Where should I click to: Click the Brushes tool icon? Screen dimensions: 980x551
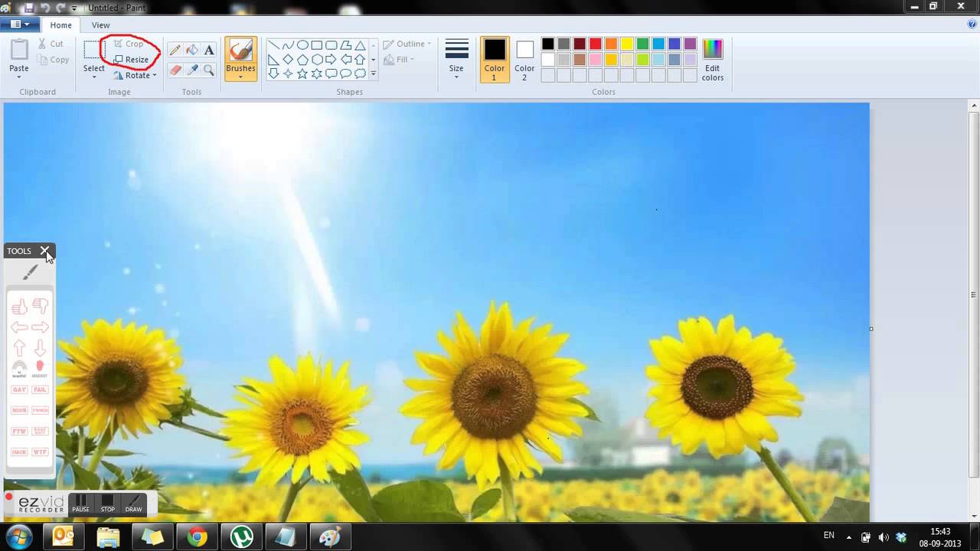coord(240,51)
